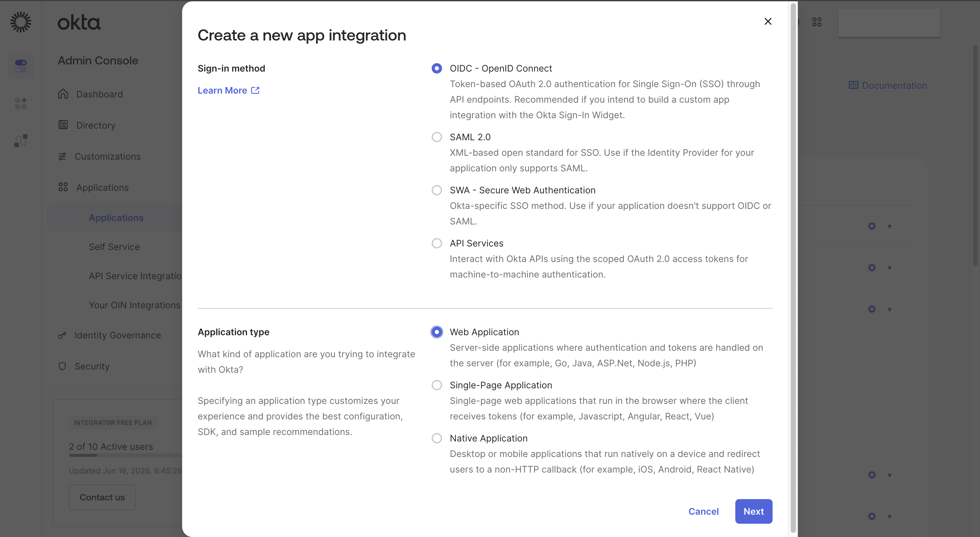
Task: Click the Directory contact-book icon
Action: (x=63, y=125)
